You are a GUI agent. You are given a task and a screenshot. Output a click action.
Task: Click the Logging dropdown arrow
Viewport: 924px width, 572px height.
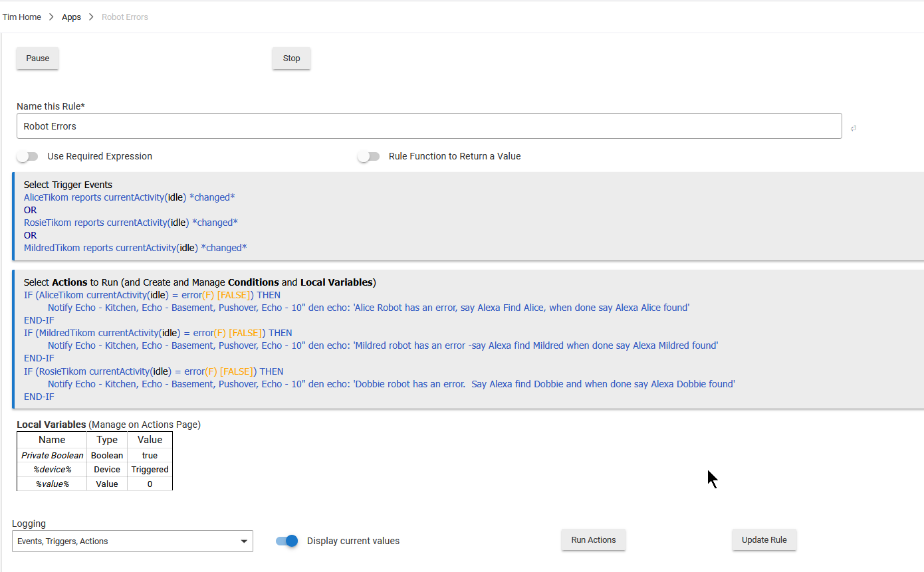(243, 541)
